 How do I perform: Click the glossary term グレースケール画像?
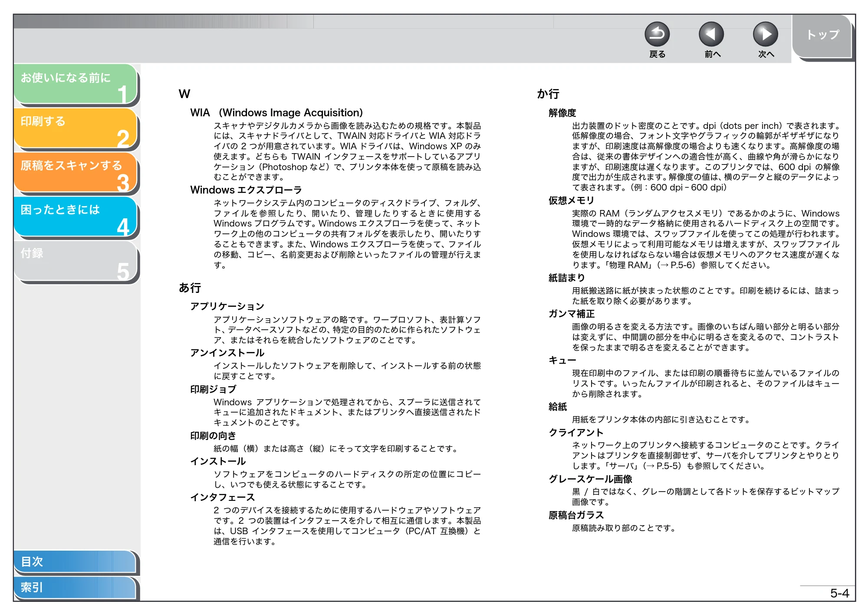tap(590, 479)
